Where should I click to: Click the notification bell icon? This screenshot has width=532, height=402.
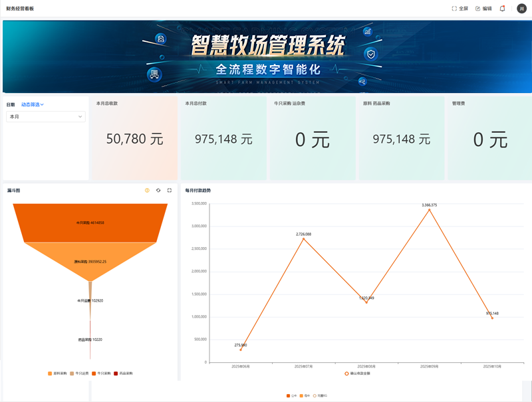coord(502,9)
